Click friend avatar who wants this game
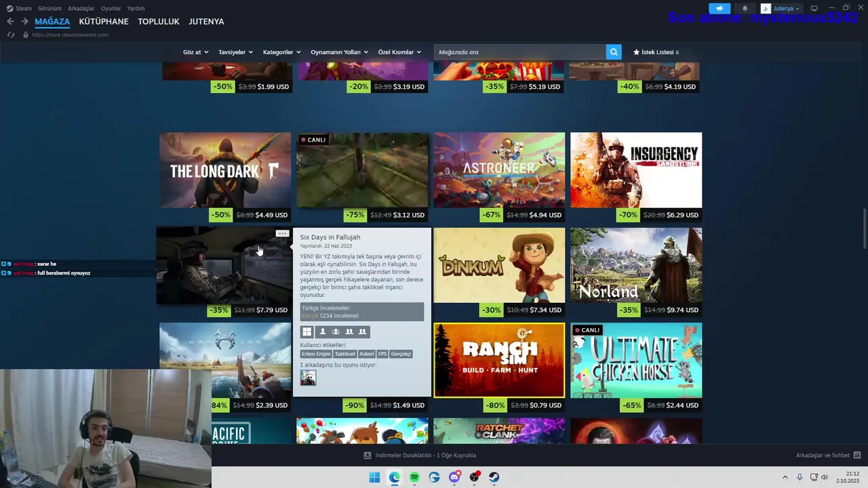The width and height of the screenshot is (868, 488). point(308,378)
